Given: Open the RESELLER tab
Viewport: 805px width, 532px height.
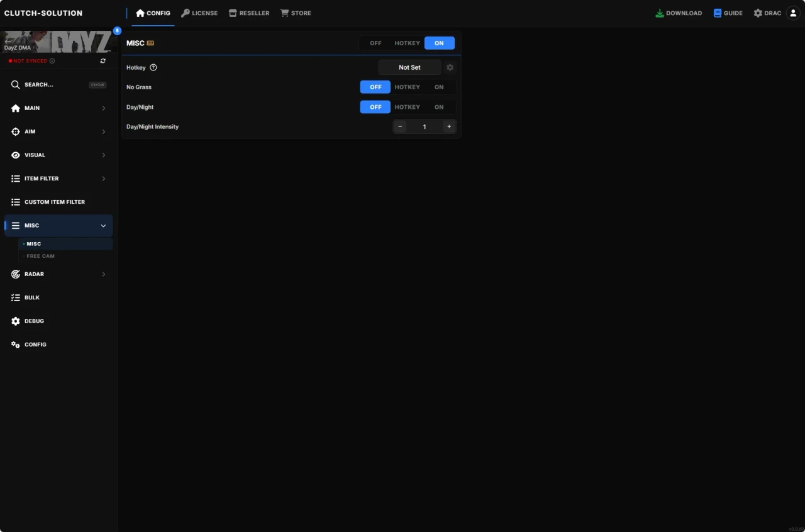Looking at the screenshot, I should 249,13.
